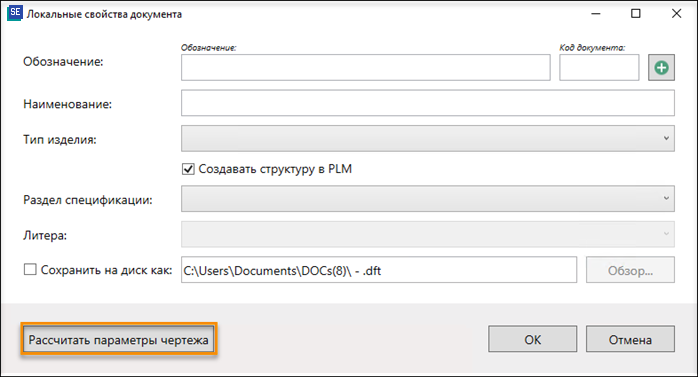Maximize the Локальные свойства документа window

[x=636, y=14]
